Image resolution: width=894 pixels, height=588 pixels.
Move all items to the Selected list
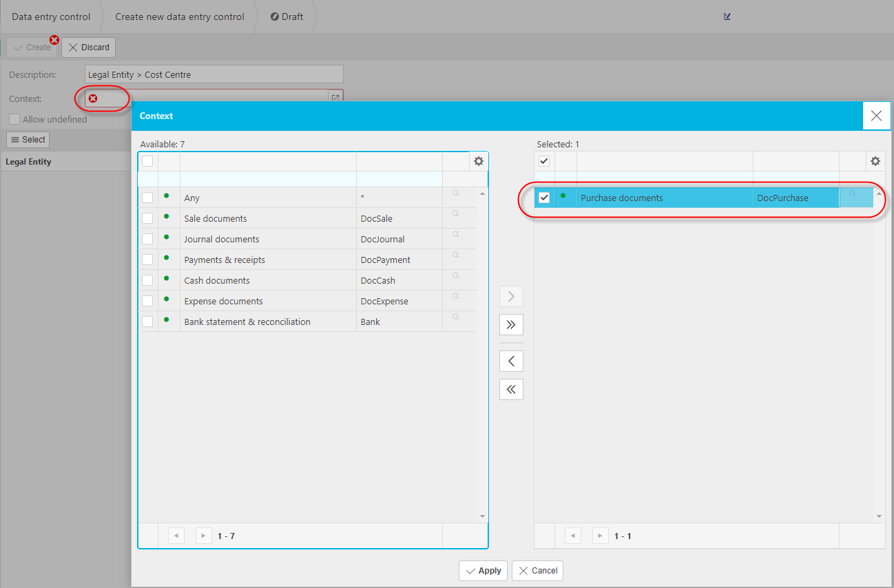511,324
